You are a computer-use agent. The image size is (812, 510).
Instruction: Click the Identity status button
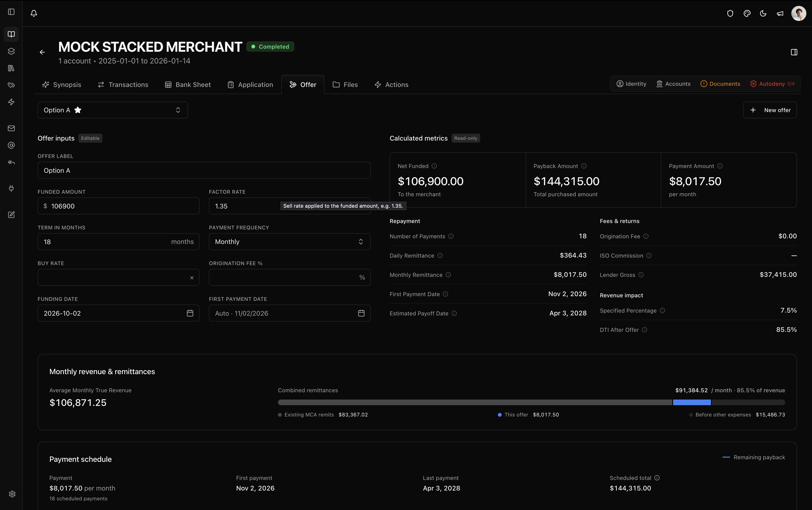(x=631, y=84)
